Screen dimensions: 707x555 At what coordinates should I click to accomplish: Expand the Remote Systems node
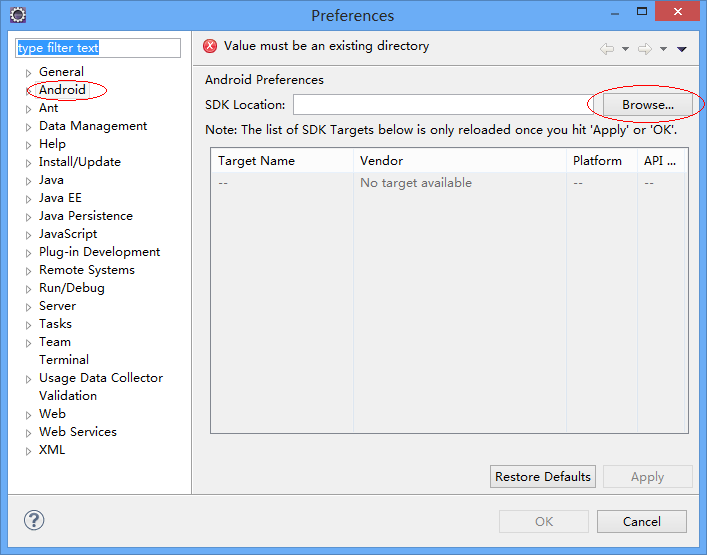pos(28,271)
